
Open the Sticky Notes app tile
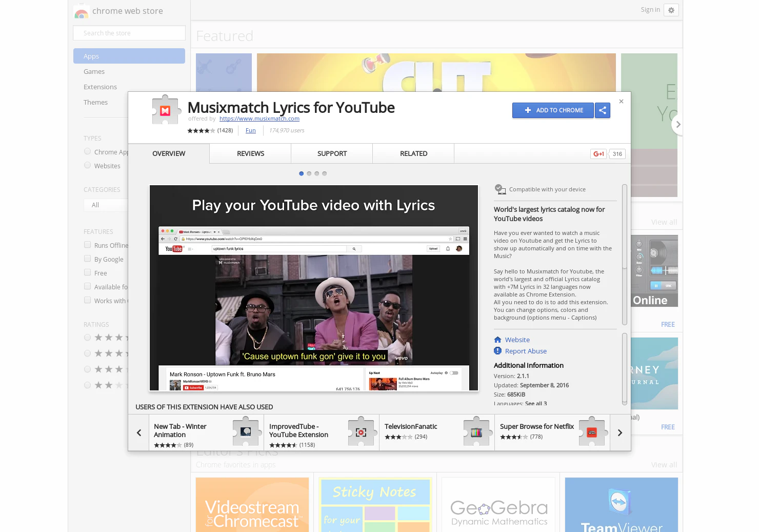coord(375,505)
